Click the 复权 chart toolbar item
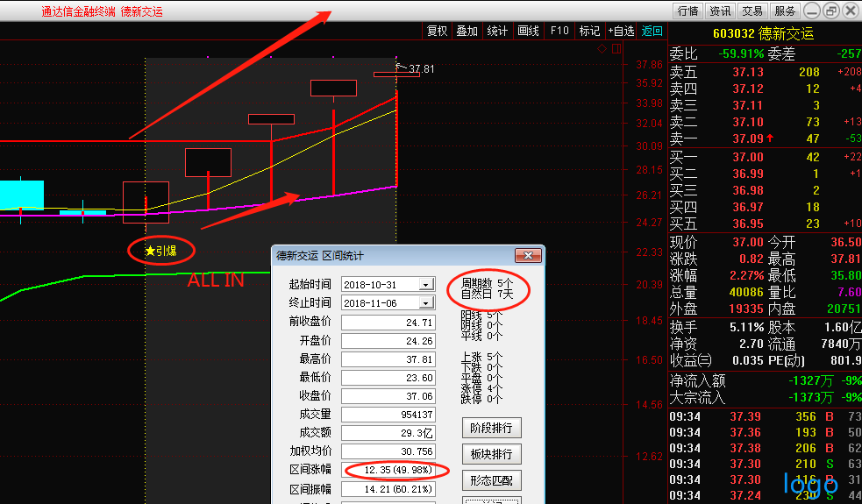 pos(437,31)
